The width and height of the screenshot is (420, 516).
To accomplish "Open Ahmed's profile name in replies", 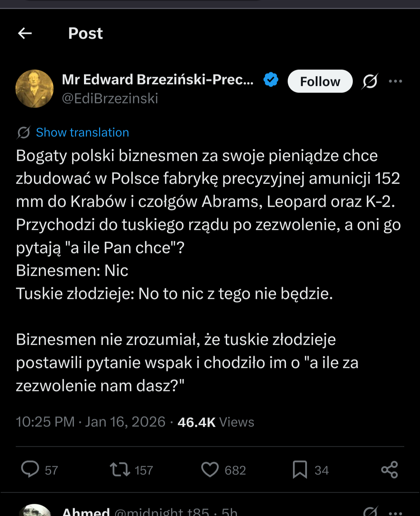I will coord(86,512).
